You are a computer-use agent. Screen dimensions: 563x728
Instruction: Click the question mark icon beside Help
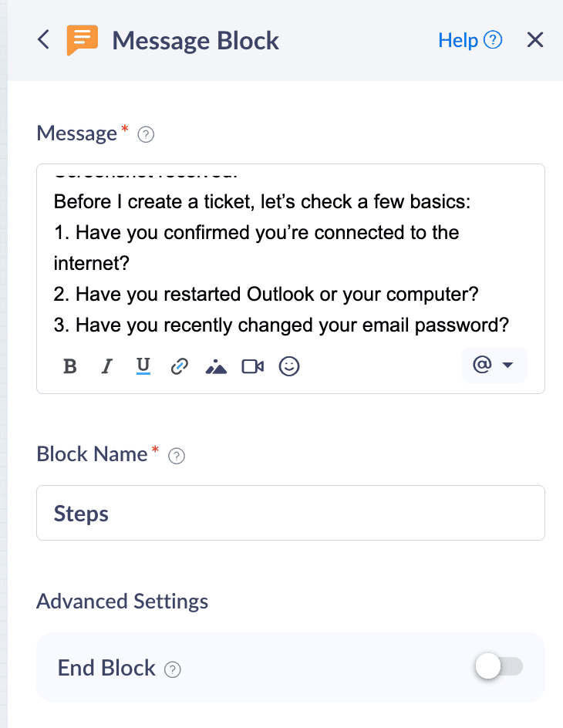(493, 40)
